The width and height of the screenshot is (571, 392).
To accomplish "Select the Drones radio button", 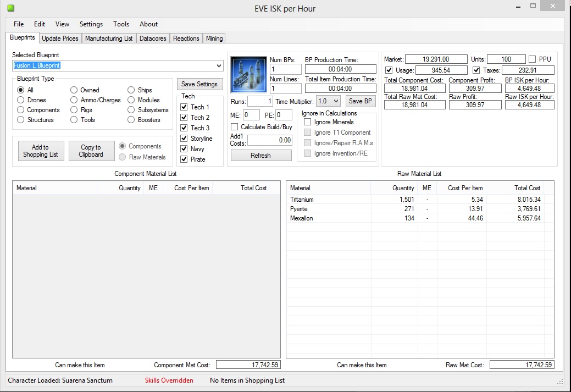I will point(21,100).
